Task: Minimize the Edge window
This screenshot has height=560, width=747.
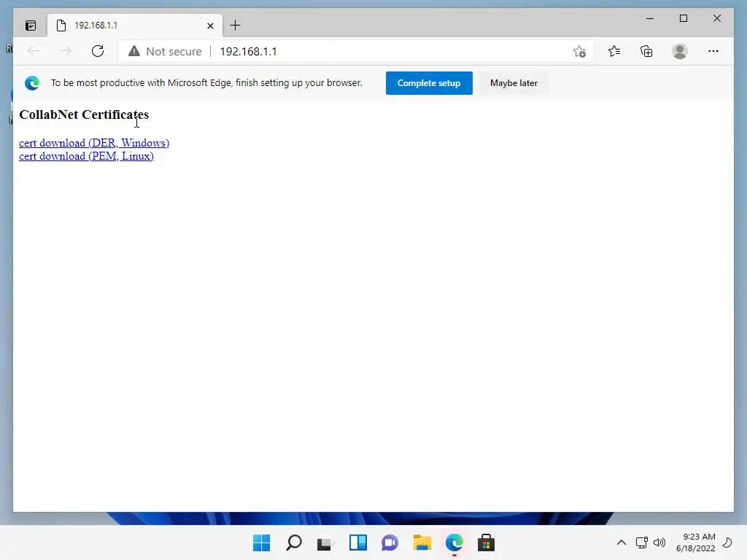Action: point(650,18)
